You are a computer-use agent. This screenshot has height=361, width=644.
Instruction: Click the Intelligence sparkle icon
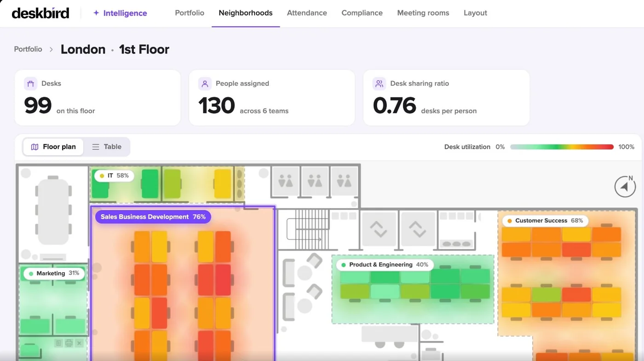pyautogui.click(x=96, y=13)
